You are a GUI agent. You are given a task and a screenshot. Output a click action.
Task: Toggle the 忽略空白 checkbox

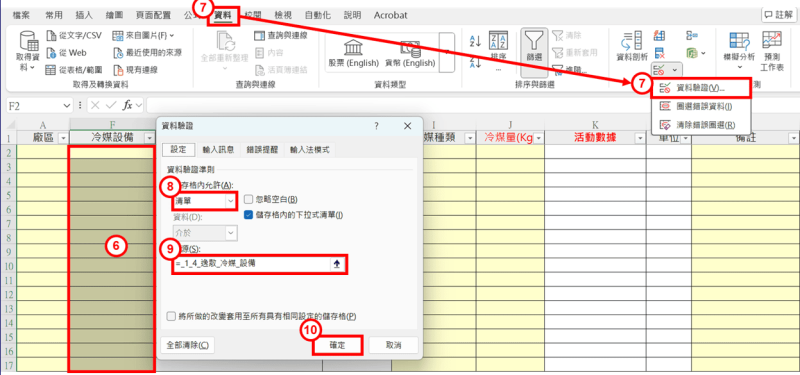click(x=248, y=199)
